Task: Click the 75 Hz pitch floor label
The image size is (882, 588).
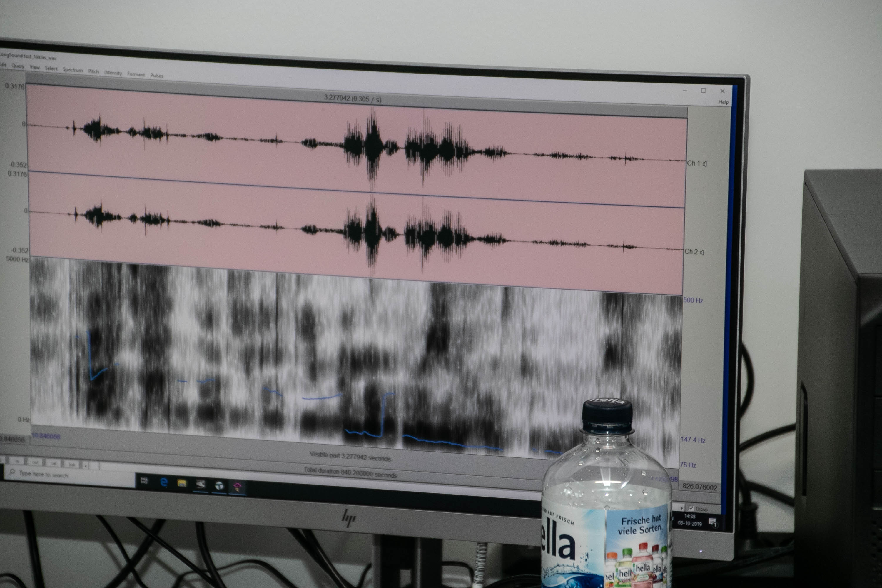Action: coord(688,465)
